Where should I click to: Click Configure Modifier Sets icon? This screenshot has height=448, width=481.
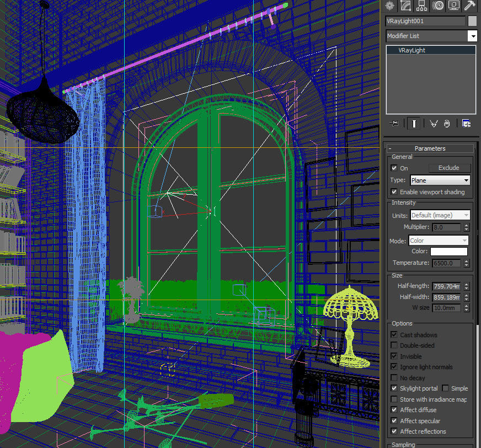(x=466, y=124)
